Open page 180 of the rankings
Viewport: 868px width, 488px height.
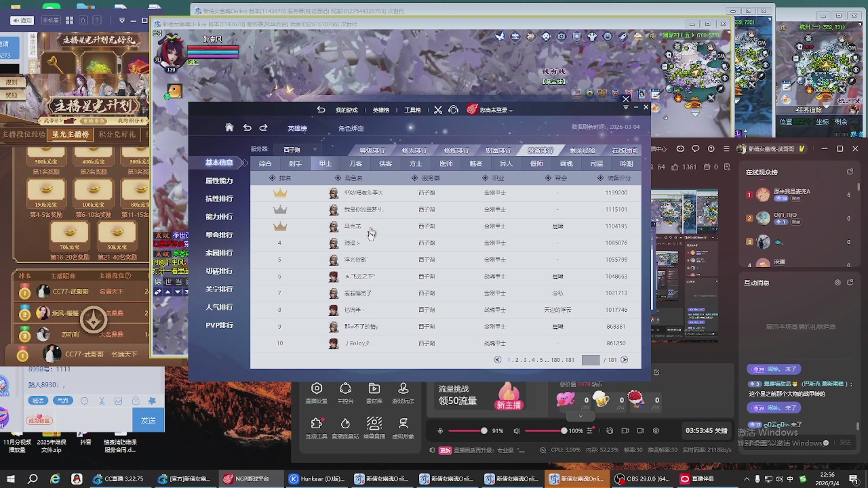(x=554, y=360)
